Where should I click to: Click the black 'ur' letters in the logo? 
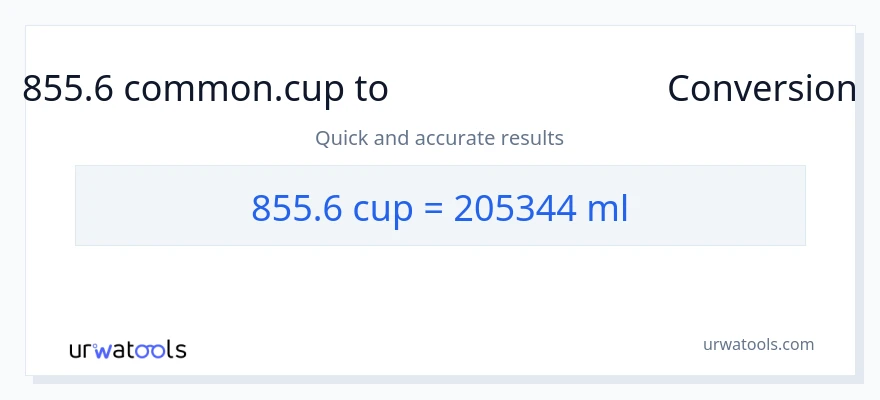click(x=81, y=350)
